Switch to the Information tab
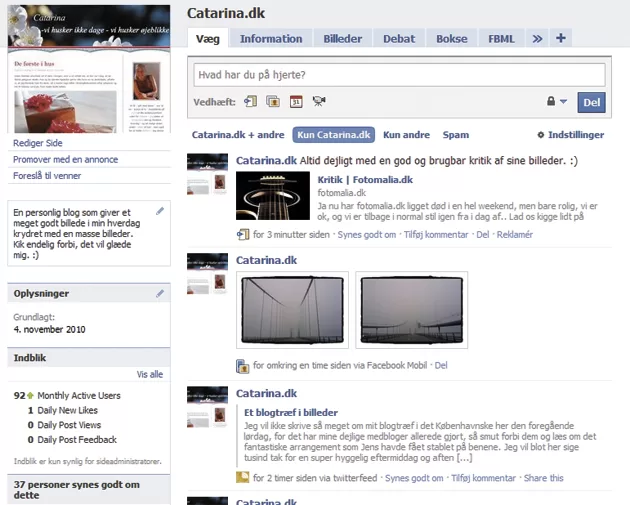The width and height of the screenshot is (630, 505). click(271, 39)
